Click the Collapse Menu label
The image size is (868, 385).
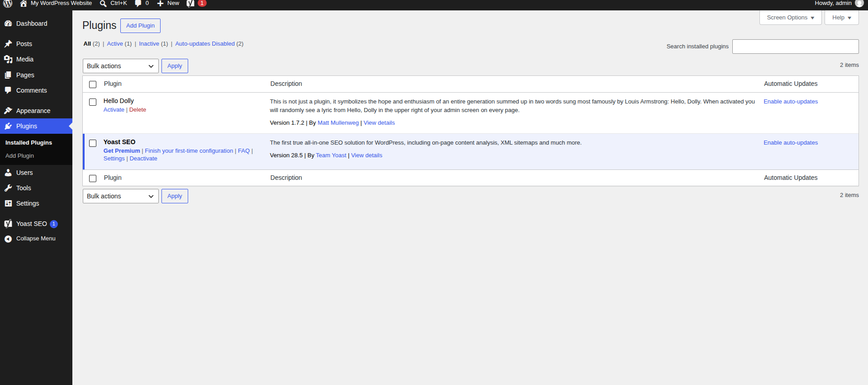pos(36,239)
